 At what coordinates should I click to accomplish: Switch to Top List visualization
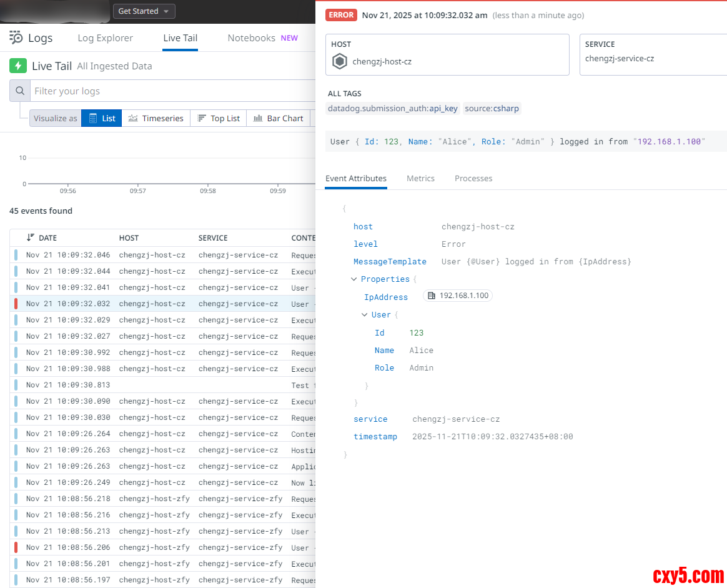219,118
